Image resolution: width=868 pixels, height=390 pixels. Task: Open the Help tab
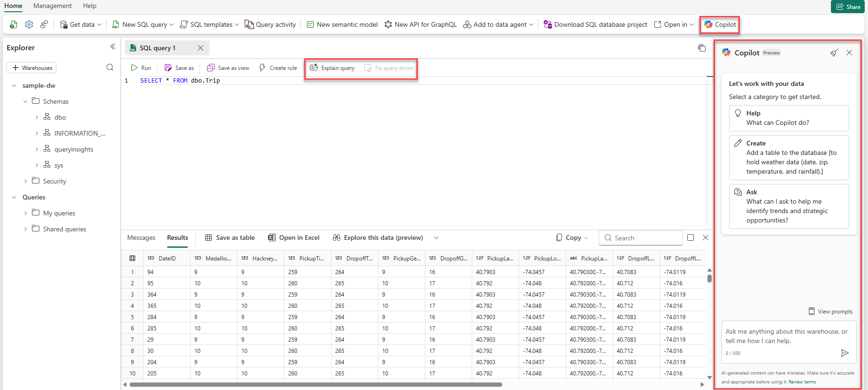click(90, 6)
